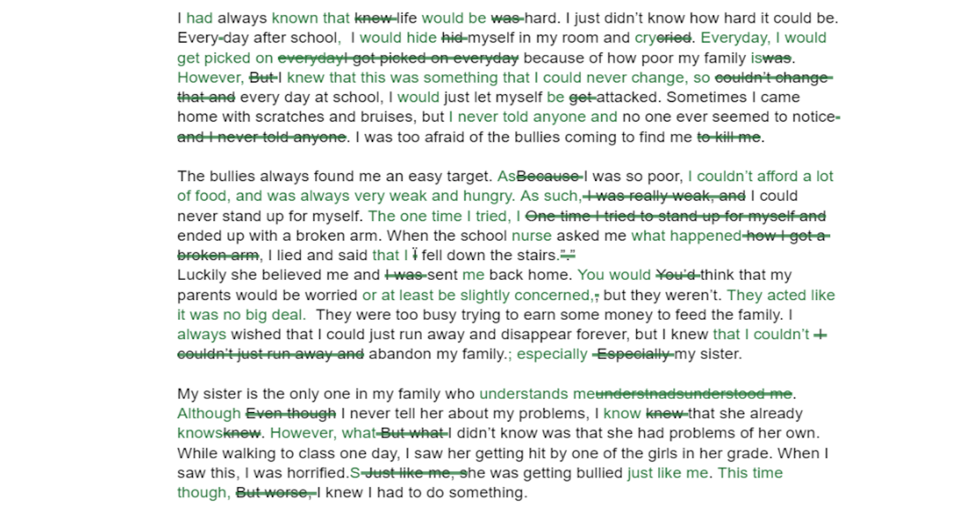Click the inserted phrase "This time"

(750, 473)
